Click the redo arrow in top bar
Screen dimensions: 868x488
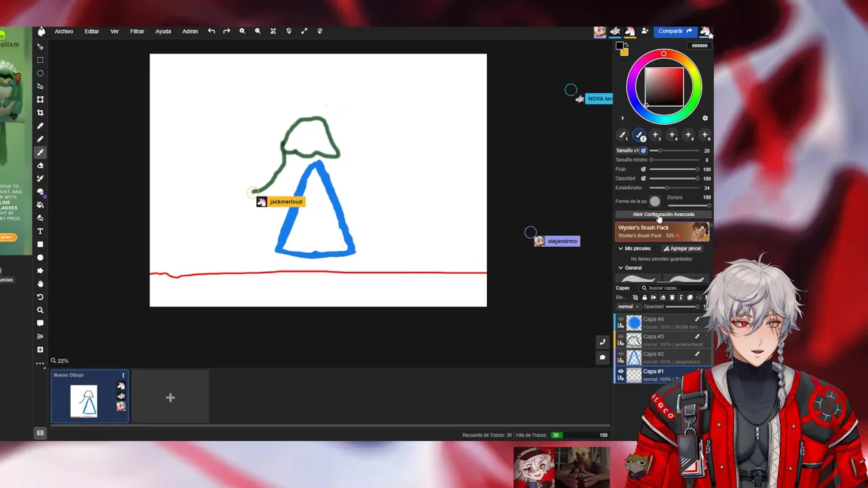226,31
